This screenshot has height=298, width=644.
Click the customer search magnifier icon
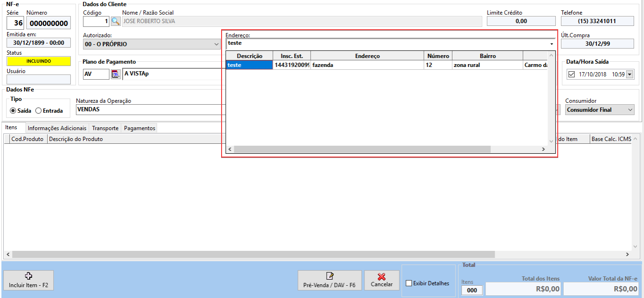point(116,21)
